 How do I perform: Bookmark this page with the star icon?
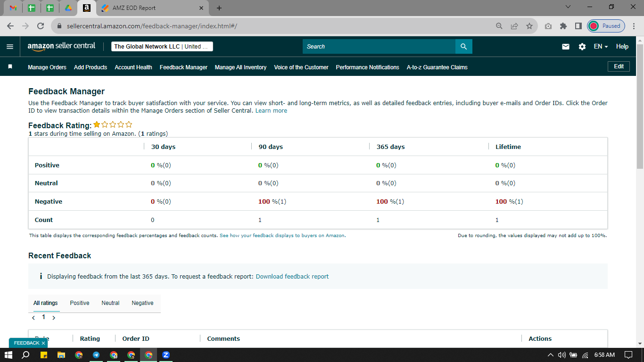(529, 26)
